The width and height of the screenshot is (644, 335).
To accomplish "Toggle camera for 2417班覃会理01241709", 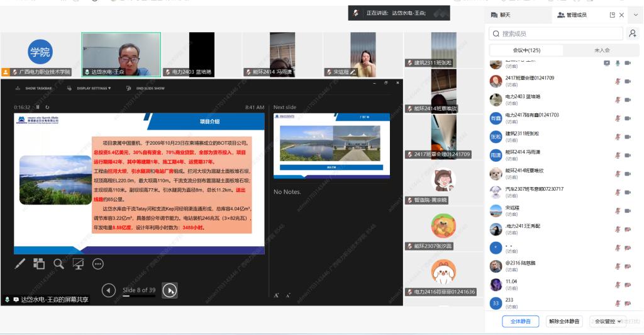I will click(x=628, y=81).
